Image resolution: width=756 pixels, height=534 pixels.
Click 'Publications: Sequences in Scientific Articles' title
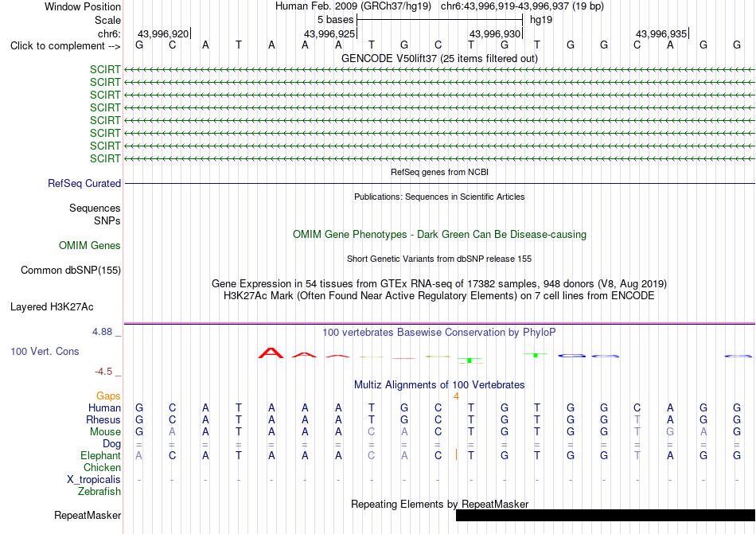coord(439,197)
